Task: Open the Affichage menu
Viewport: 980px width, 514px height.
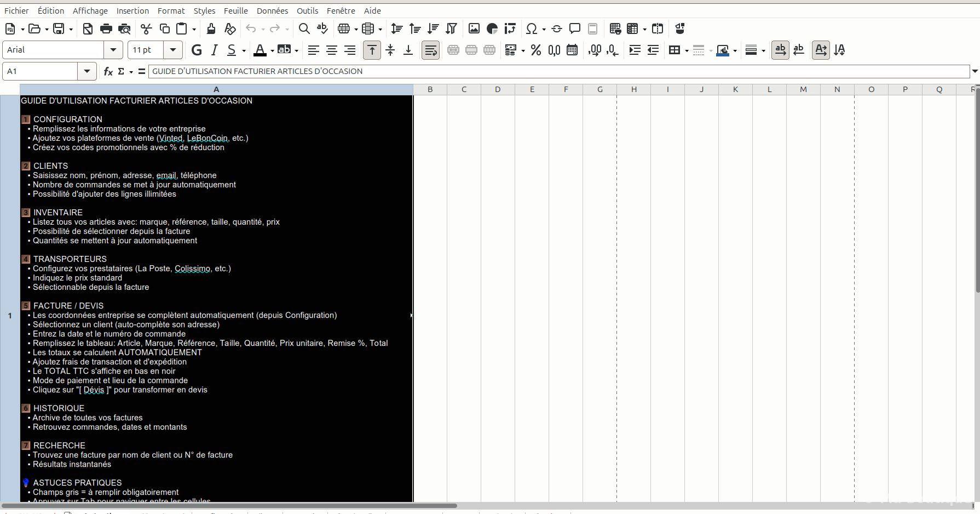Action: [90, 11]
